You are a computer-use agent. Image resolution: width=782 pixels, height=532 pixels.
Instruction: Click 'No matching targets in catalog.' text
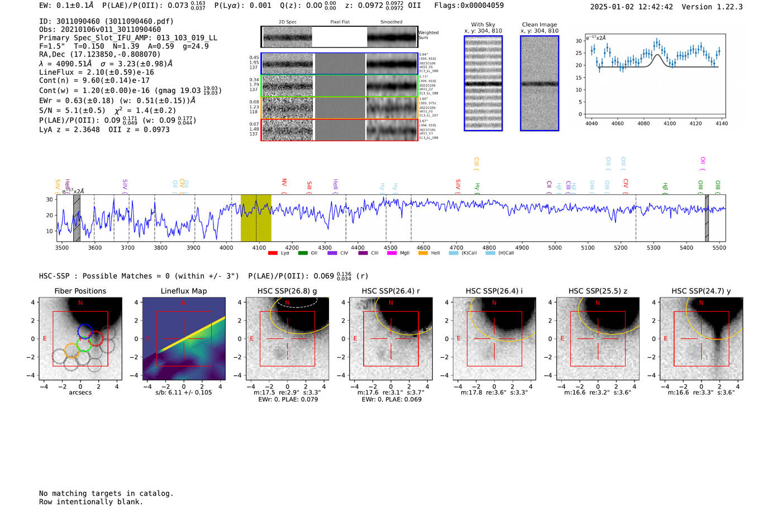tap(106, 493)
